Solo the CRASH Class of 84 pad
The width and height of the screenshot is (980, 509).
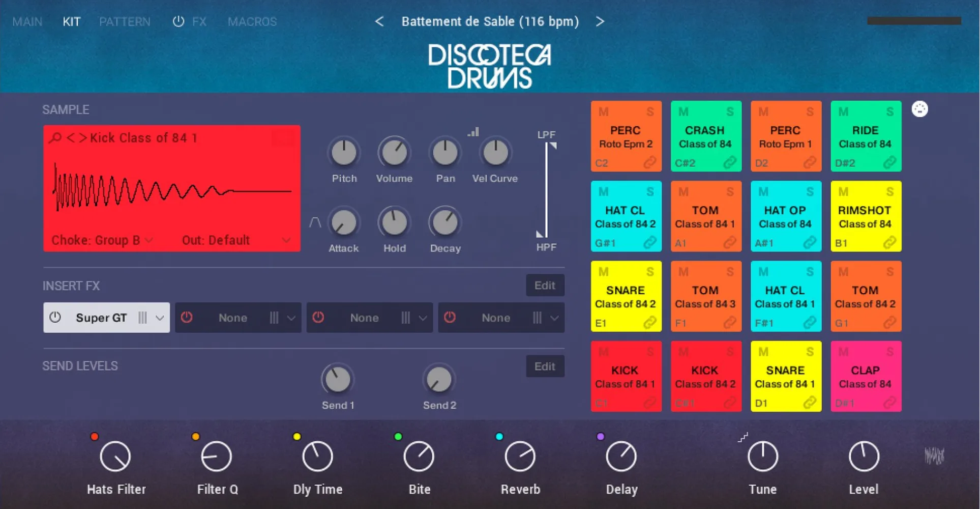730,111
